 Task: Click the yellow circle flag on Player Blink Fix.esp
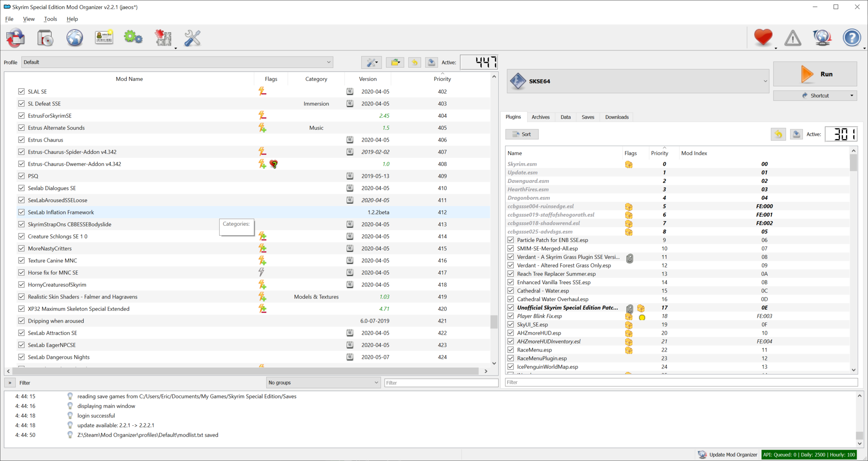coord(642,318)
